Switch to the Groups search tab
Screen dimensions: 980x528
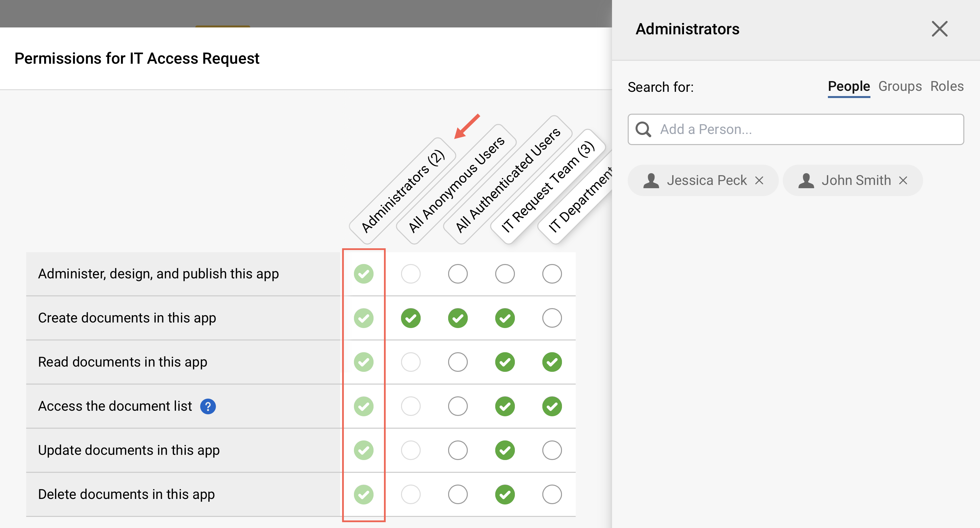(900, 86)
